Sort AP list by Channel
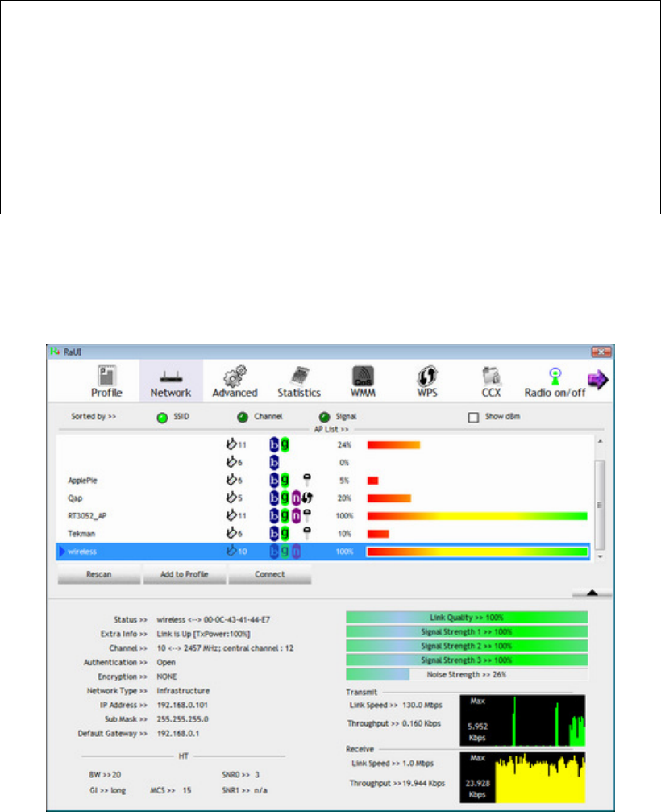661x812 pixels. (243, 418)
